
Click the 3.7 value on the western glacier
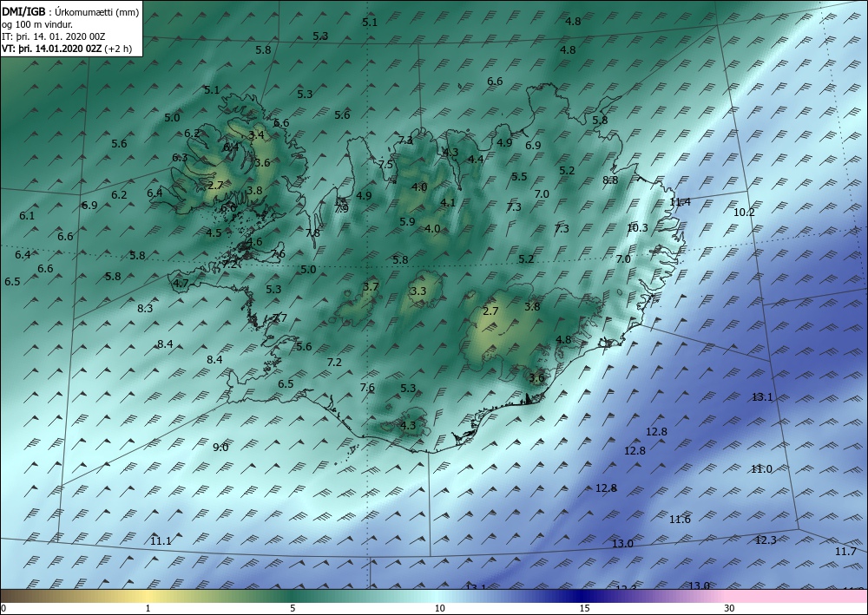coord(371,286)
